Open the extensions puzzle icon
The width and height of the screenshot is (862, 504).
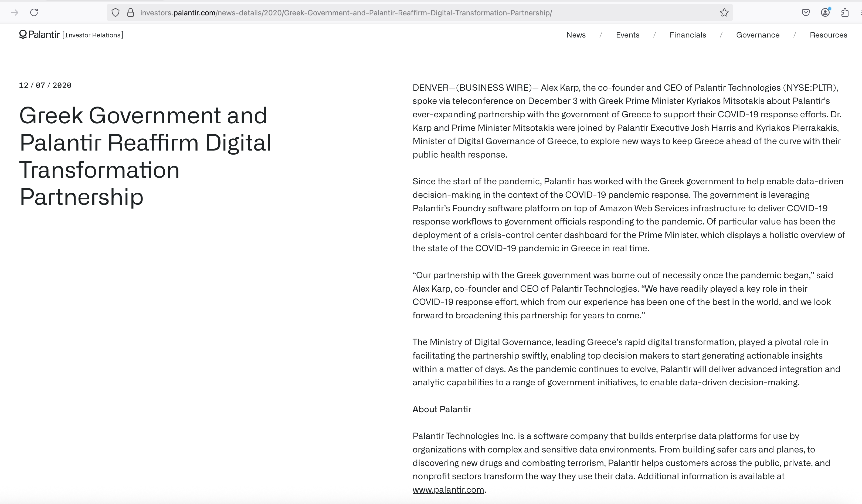[x=844, y=13]
